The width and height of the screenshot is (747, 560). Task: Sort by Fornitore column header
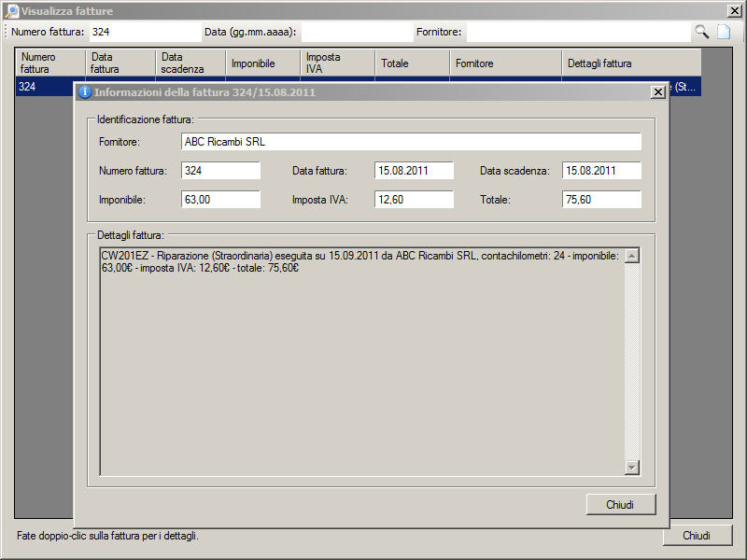coord(506,63)
